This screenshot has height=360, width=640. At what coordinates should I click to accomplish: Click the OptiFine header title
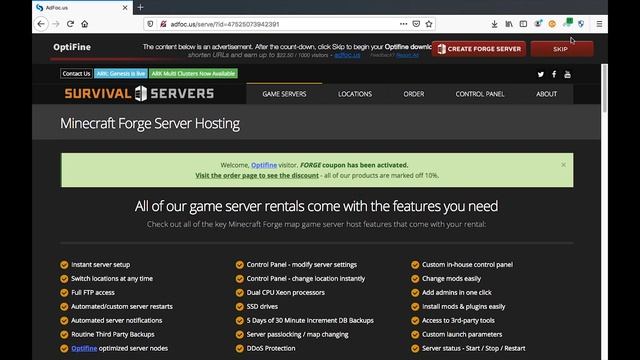click(72, 47)
